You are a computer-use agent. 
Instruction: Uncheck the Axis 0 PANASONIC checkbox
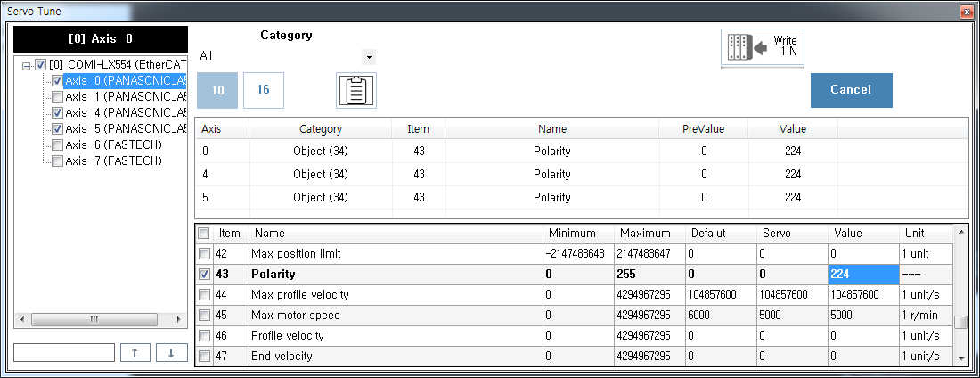pyautogui.click(x=58, y=81)
